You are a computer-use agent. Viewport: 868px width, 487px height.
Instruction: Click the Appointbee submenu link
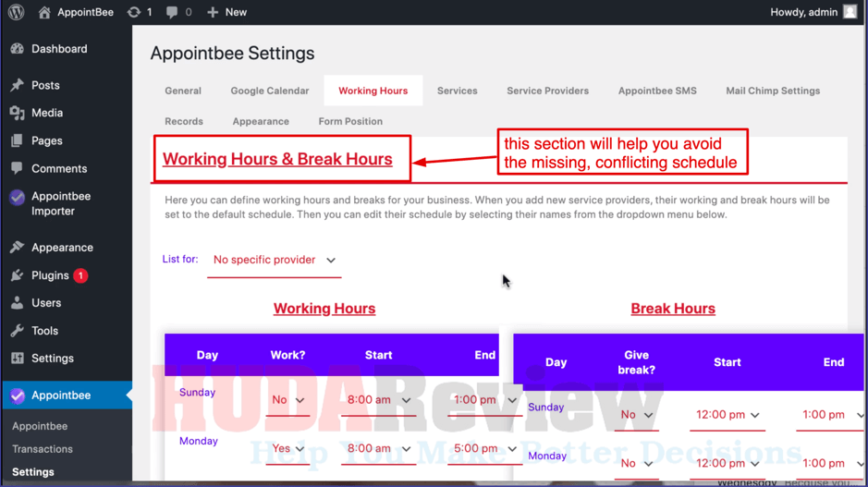(x=40, y=426)
